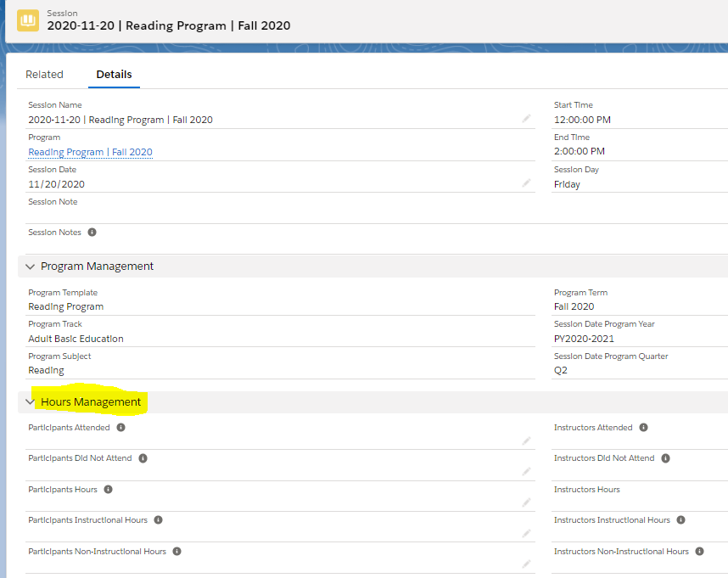
Task: Open the Reading Program | Fall 2020 link
Action: 90,152
